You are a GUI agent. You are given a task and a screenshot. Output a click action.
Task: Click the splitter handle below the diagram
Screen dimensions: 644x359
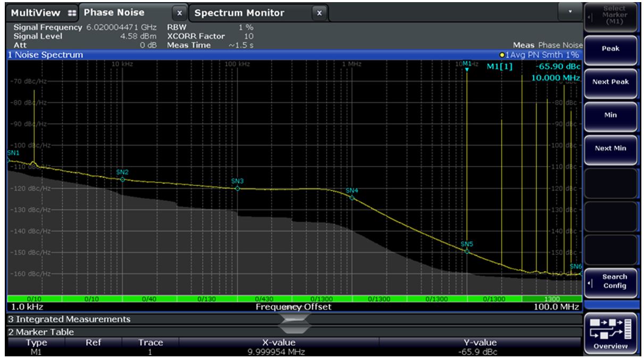(x=293, y=319)
